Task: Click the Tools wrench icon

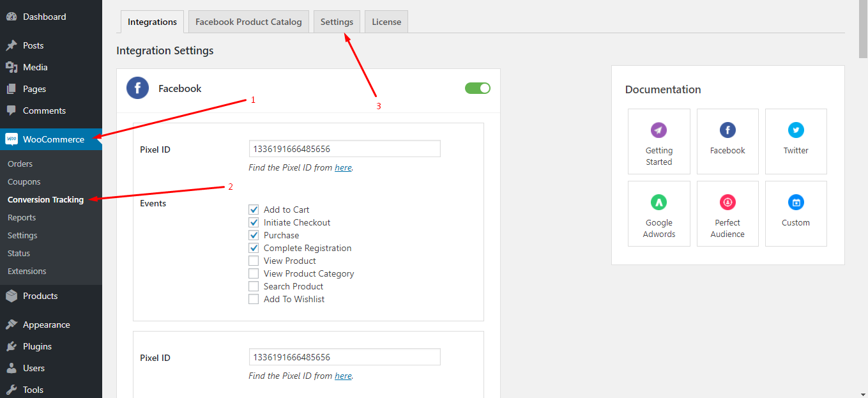Action: (x=11, y=390)
